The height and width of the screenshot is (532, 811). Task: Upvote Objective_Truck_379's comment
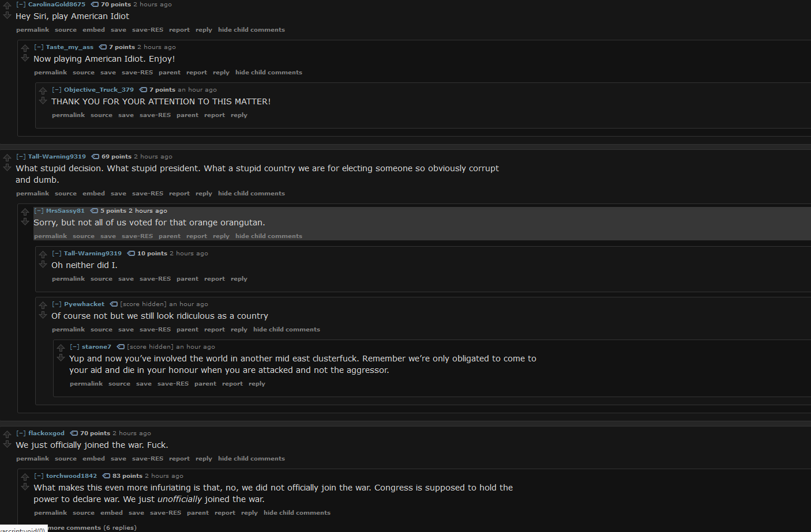43,90
